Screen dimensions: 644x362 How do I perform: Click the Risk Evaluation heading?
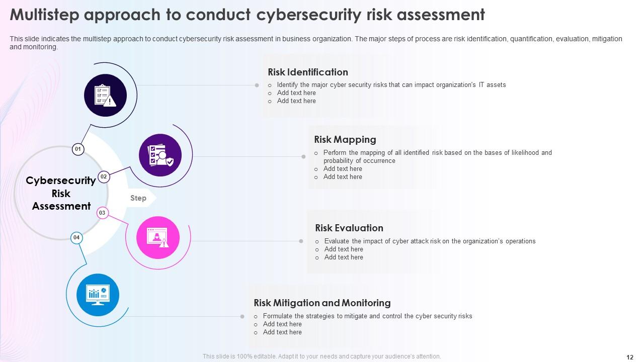click(x=349, y=228)
